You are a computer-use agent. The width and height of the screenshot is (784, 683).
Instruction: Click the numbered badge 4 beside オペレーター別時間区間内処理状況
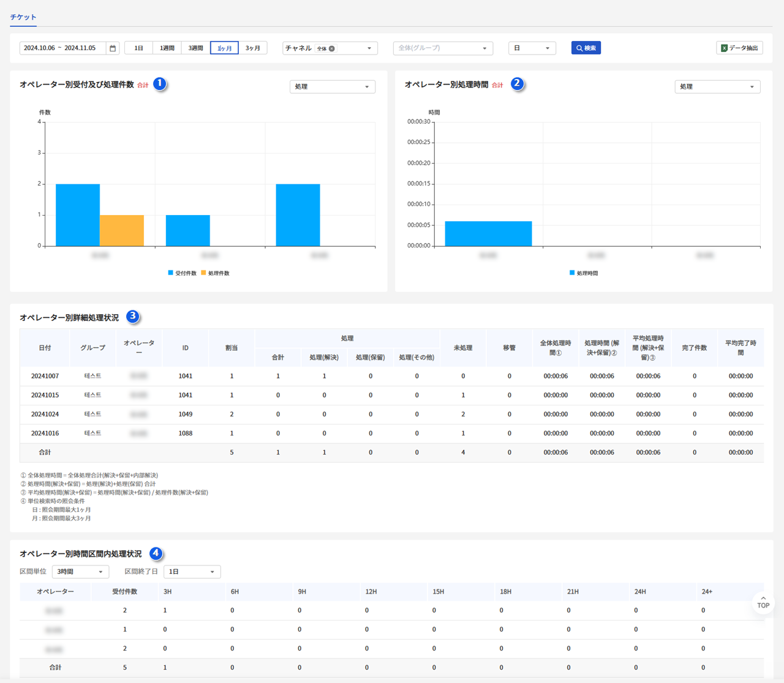tap(156, 553)
